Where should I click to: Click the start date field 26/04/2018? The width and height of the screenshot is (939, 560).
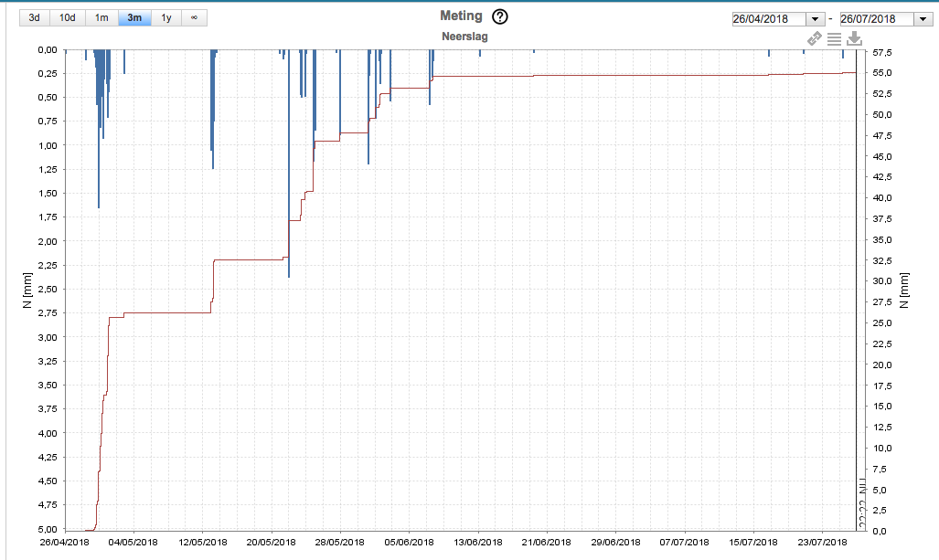(769, 19)
